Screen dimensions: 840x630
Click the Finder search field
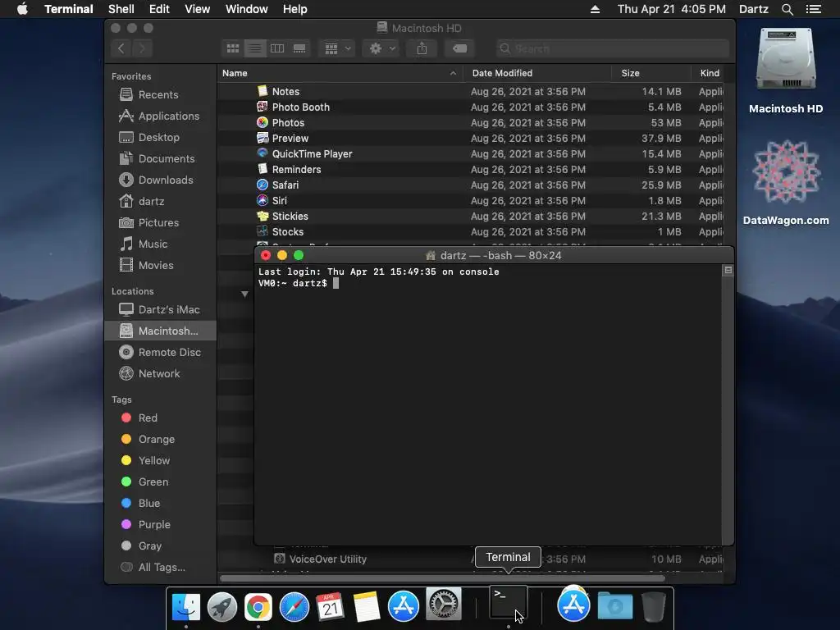tap(613, 48)
